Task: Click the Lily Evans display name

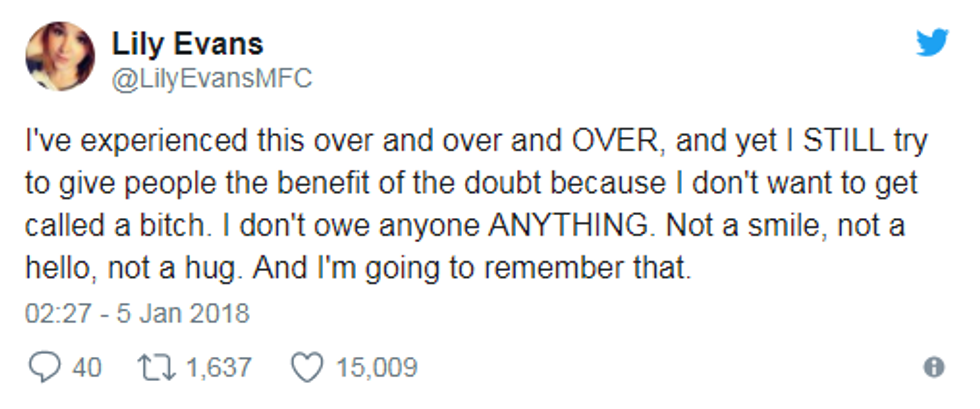Action: pos(187,44)
